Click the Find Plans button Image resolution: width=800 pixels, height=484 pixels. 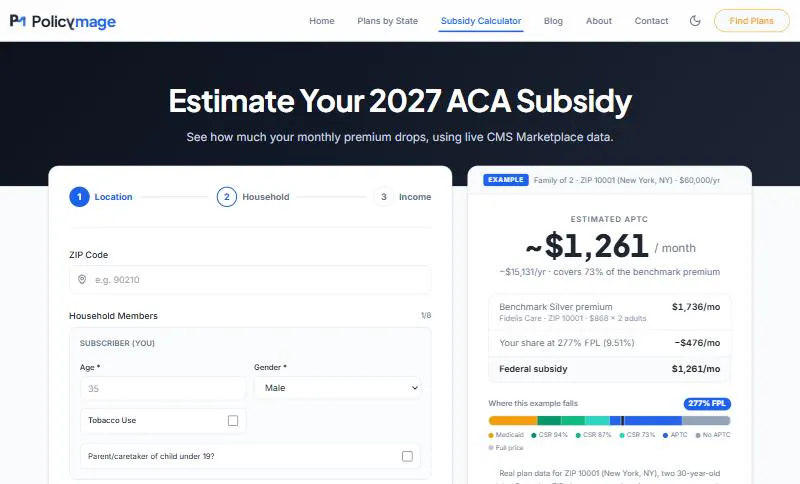pyautogui.click(x=752, y=21)
